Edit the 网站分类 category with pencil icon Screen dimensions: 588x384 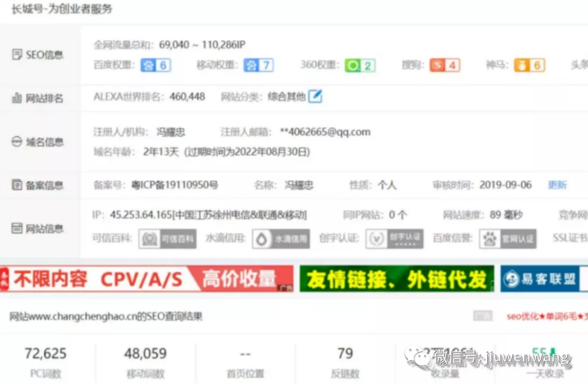tap(315, 96)
